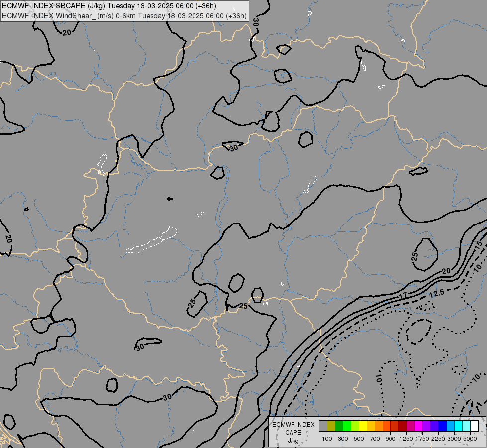Click the legend value 100

click(x=327, y=439)
